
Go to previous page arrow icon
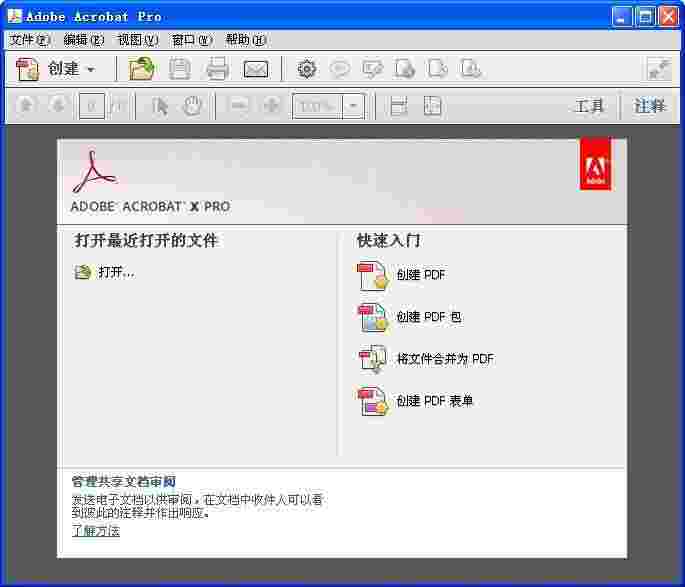[x=26, y=105]
